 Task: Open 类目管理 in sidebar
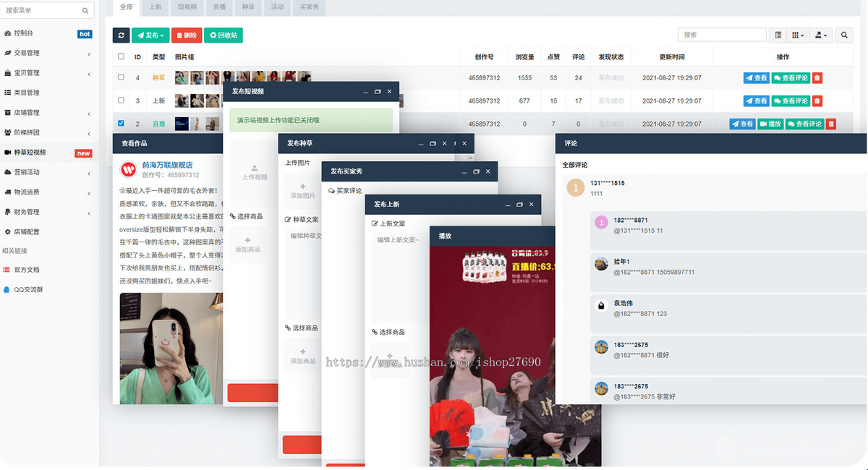[49, 93]
